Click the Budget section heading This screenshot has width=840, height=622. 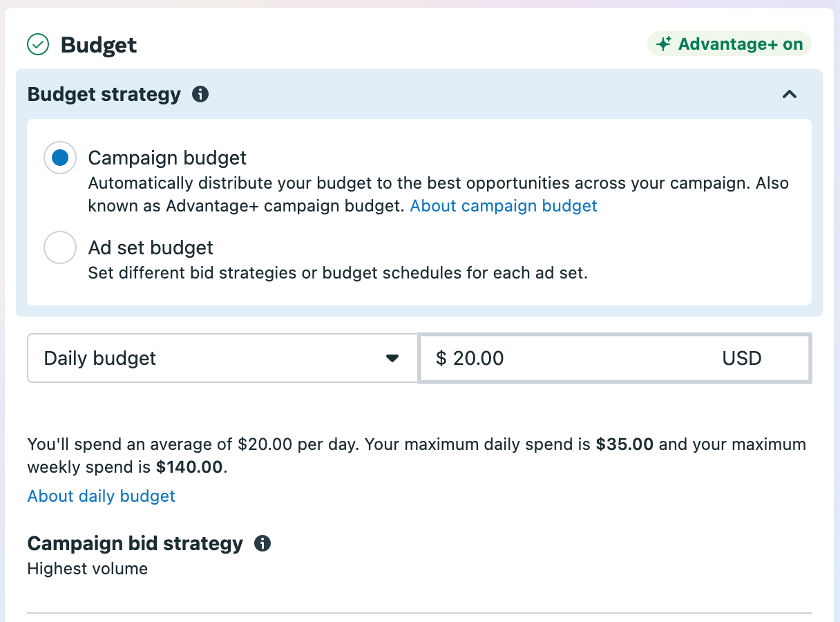click(x=99, y=45)
